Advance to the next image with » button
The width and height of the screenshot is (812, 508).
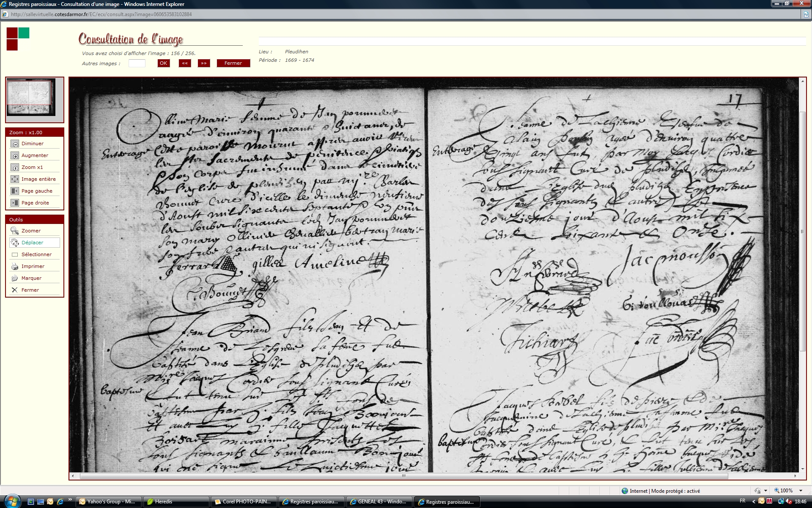(x=204, y=63)
